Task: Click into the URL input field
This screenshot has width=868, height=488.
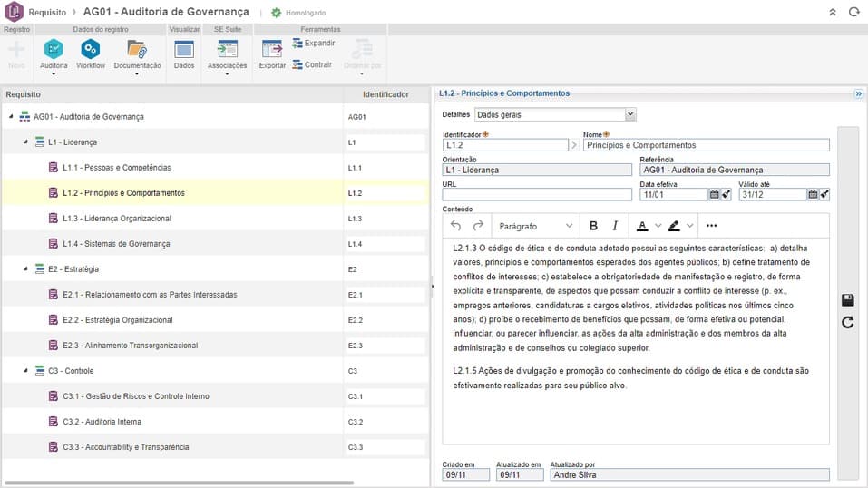Action: pyautogui.click(x=536, y=194)
